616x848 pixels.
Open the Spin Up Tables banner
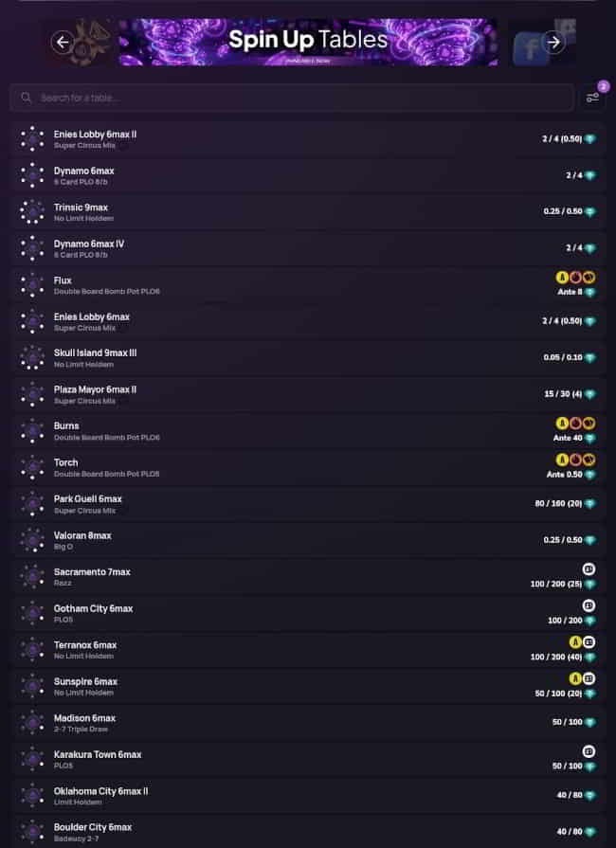(x=308, y=42)
